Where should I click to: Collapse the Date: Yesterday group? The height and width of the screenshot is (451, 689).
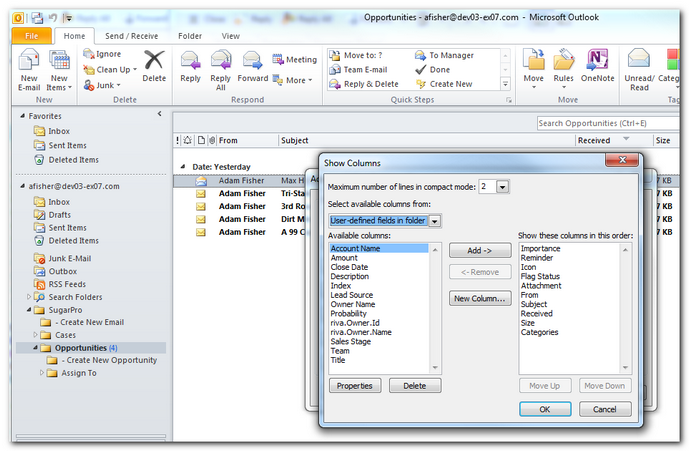[x=182, y=167]
